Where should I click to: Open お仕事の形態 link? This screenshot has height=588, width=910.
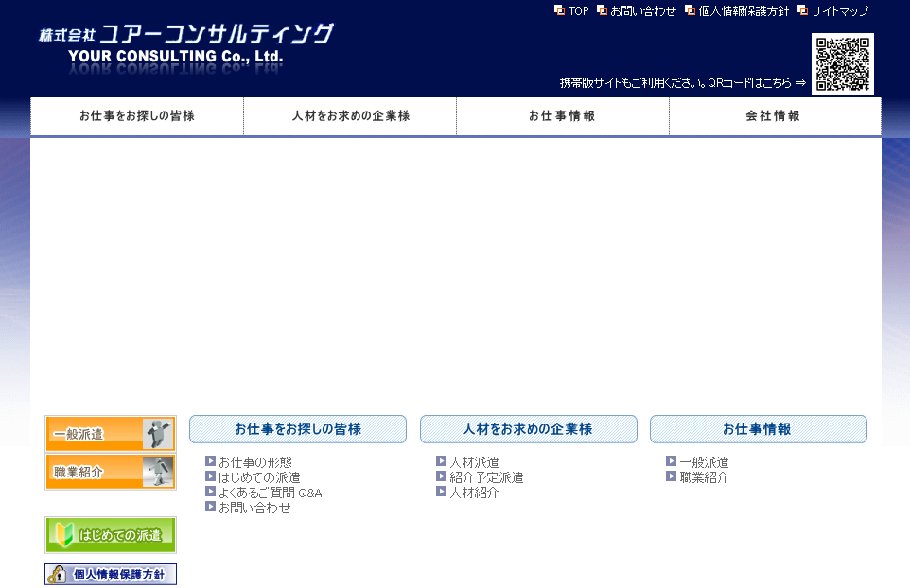[254, 462]
